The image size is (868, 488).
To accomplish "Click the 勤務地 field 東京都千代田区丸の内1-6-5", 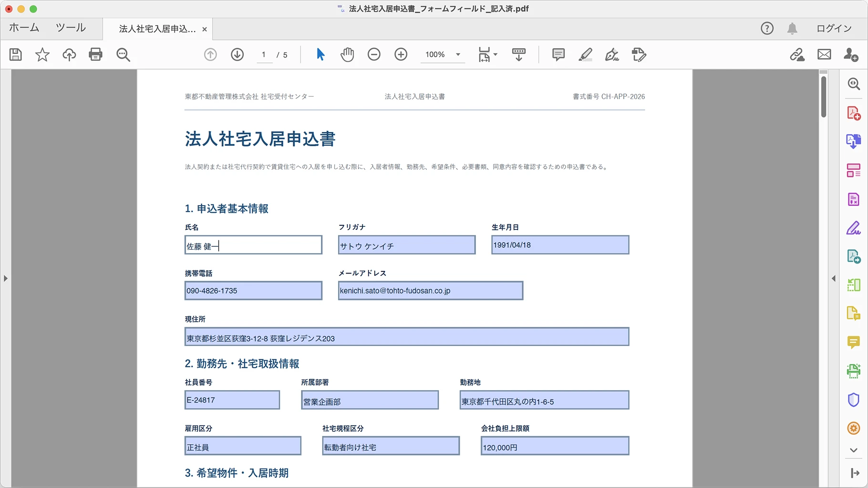I will click(544, 400).
